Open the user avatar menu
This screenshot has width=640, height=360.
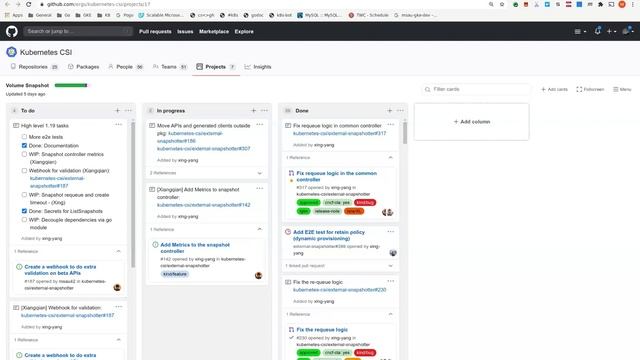point(627,31)
